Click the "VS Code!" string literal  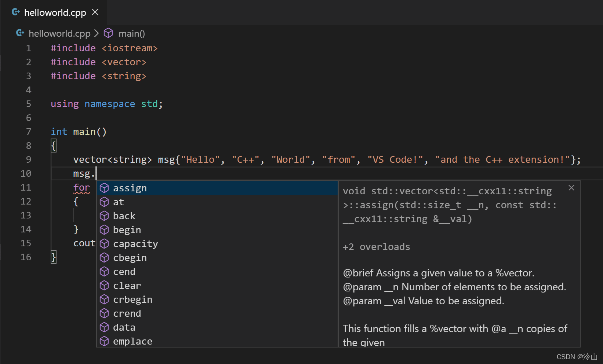[x=395, y=159]
